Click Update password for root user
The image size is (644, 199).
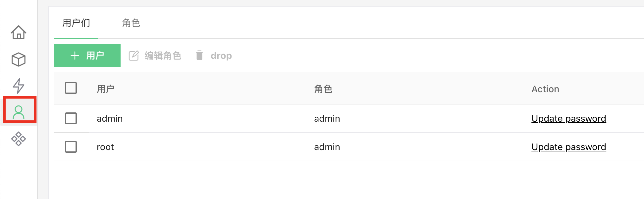click(568, 147)
